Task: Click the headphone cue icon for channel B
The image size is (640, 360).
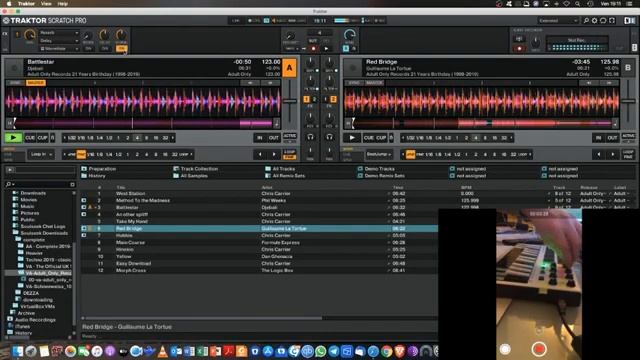Action: pyautogui.click(x=329, y=137)
